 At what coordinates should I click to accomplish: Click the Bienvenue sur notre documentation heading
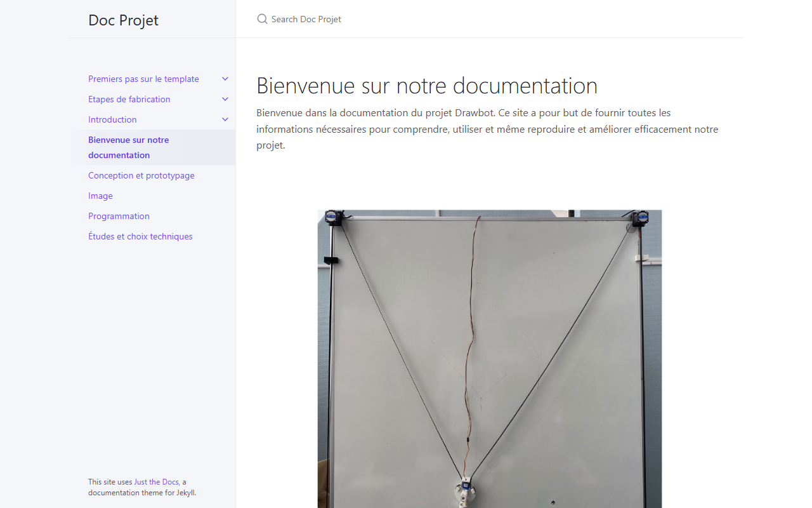(x=427, y=86)
